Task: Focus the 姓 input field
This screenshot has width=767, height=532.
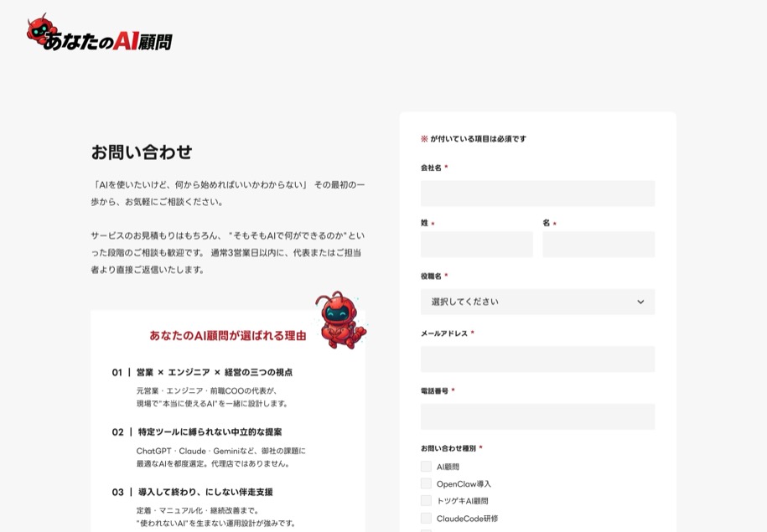Action: tap(477, 245)
